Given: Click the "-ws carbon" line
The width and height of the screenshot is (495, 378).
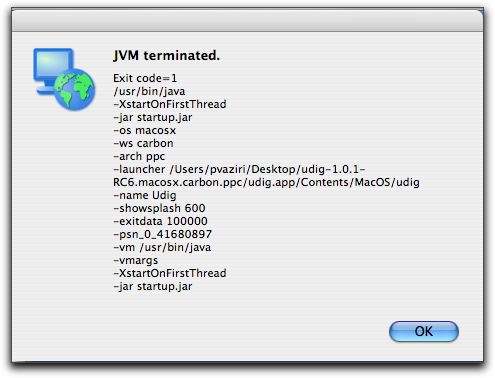Looking at the screenshot, I should pos(143,143).
